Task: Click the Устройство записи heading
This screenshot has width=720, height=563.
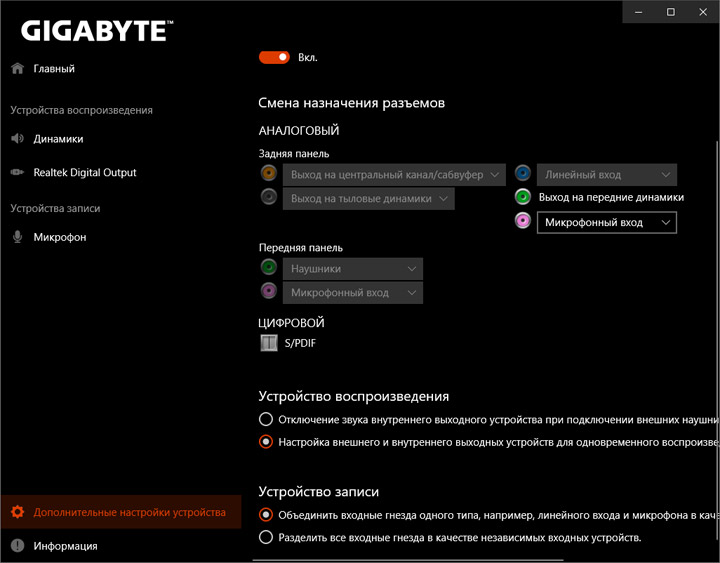Action: pos(319,492)
